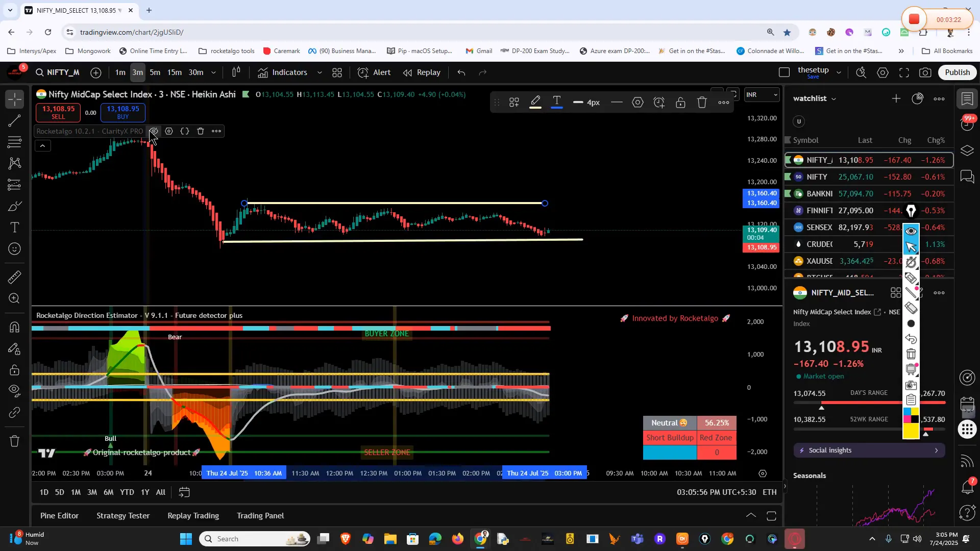Open the go-to-date calendar icon
The width and height of the screenshot is (980, 551).
(x=184, y=492)
